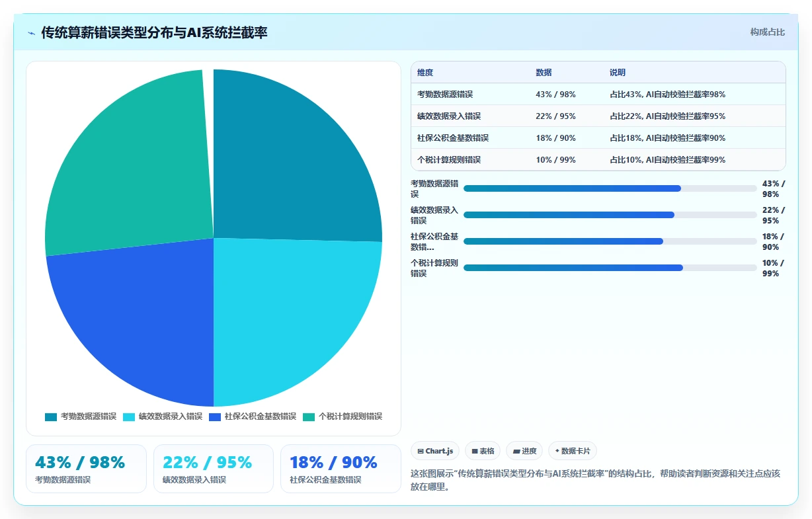This screenshot has width=812, height=519.
Task: Click the chart summary paragraph text
Action: coord(596,480)
